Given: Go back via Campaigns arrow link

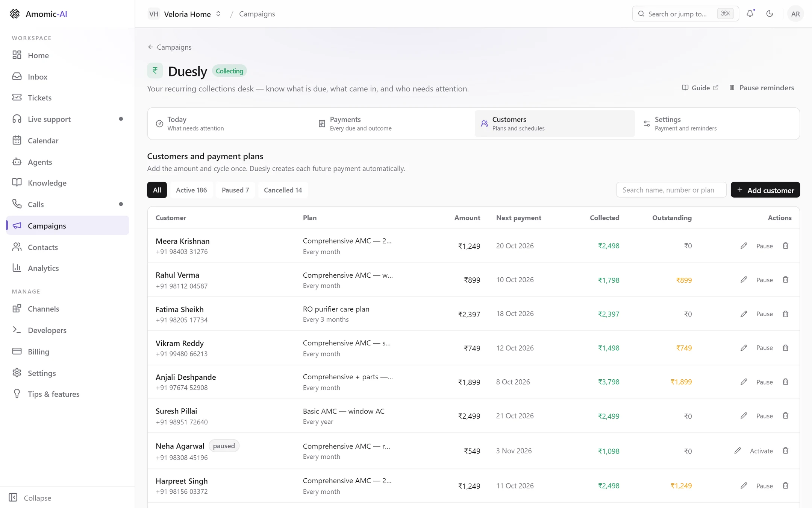Looking at the screenshot, I should point(170,47).
